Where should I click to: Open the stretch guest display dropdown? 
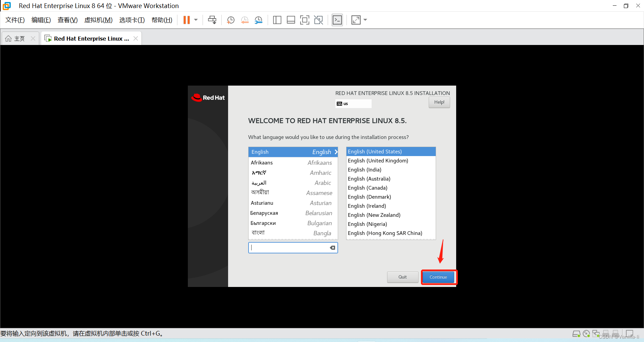(x=365, y=20)
